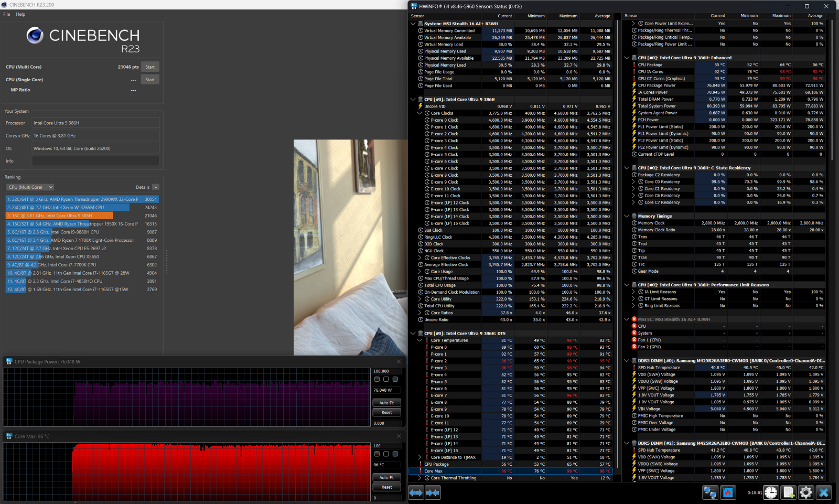
Task: Click the expand columns double-arrow icon
Action: point(416,492)
